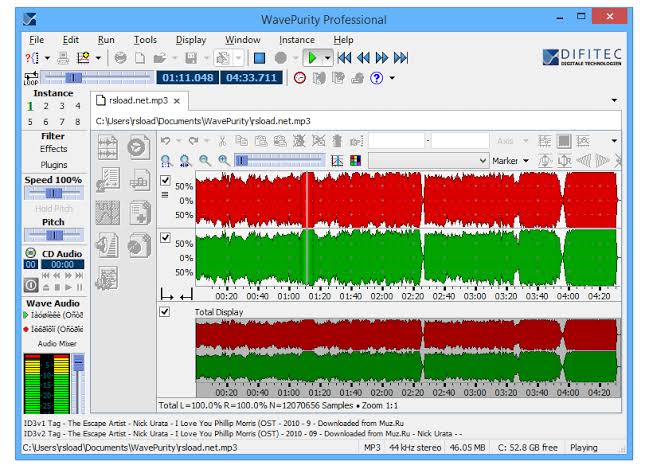Open dropdown next to chart marker icon
The image size is (649, 473).
click(x=98, y=58)
